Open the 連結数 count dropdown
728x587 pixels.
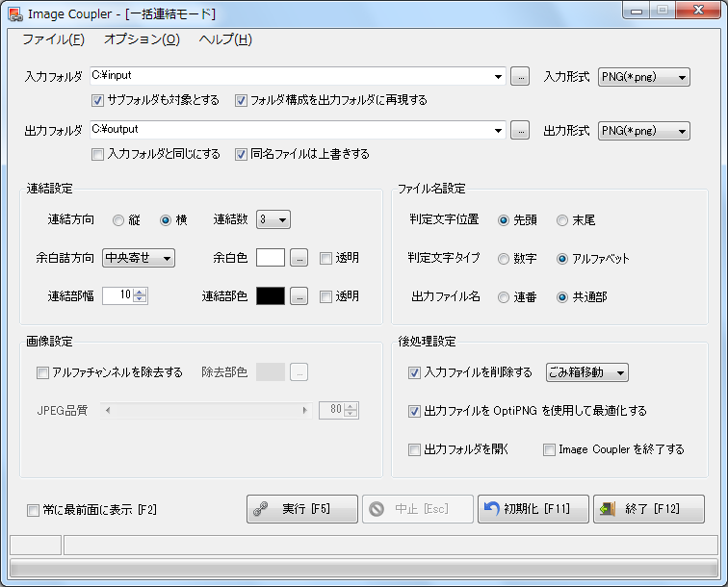point(273,220)
